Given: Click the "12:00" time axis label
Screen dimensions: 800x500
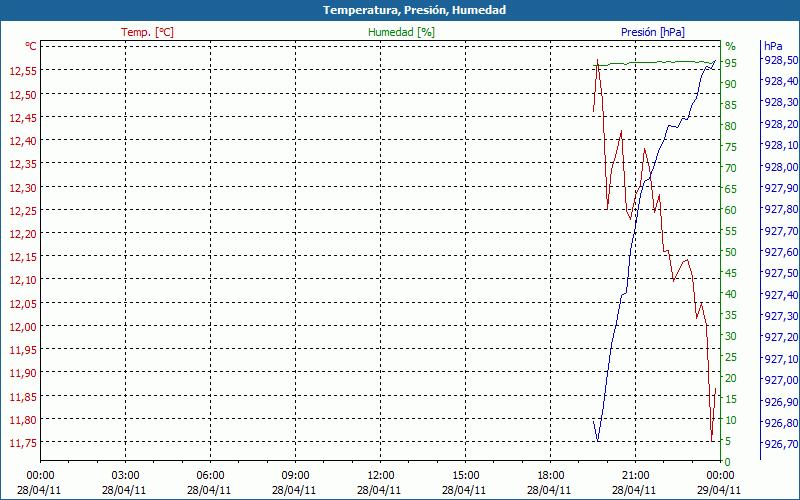Looking at the screenshot, I should 381,476.
